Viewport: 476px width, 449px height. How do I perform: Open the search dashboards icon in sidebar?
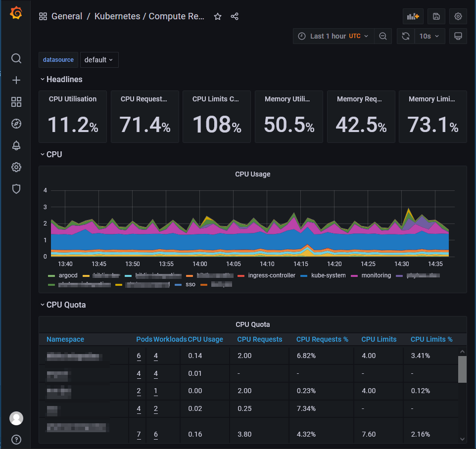click(x=16, y=58)
